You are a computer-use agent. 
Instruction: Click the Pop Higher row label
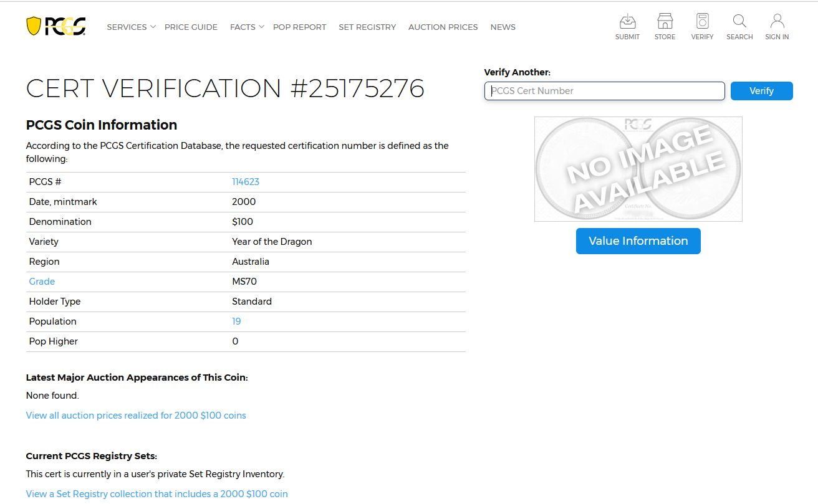54,341
